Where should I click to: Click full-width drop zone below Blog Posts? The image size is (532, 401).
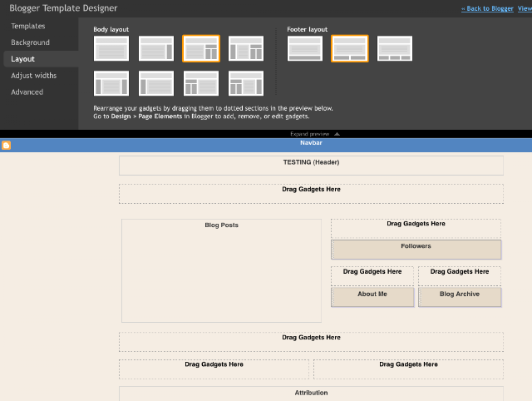coord(311,342)
